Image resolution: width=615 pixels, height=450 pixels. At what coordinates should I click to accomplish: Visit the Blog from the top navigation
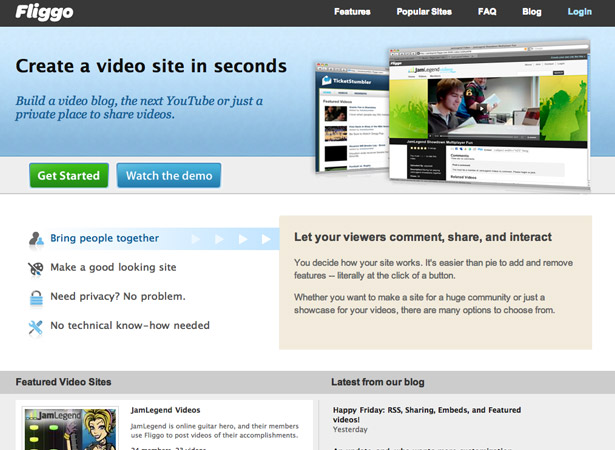click(531, 12)
